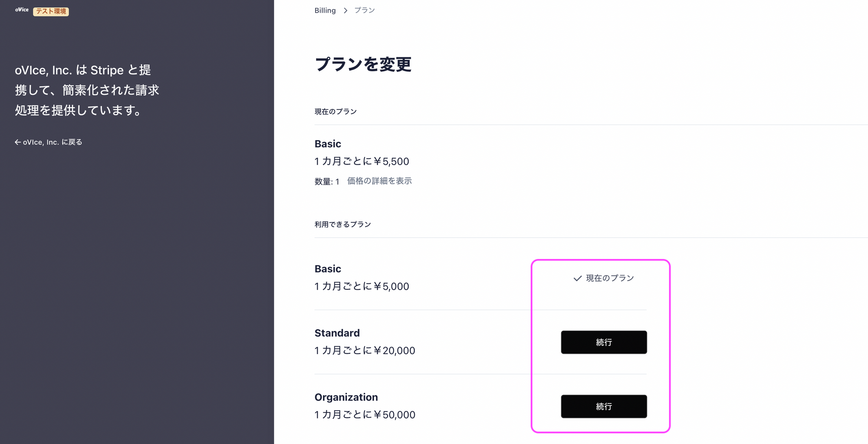Select the プラン breadcrumb item

365,10
